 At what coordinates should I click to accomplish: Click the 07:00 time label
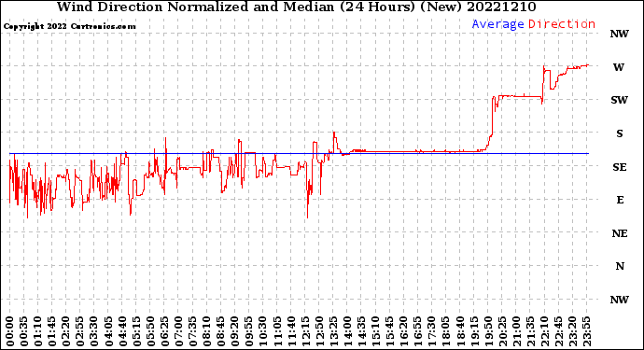[178, 332]
